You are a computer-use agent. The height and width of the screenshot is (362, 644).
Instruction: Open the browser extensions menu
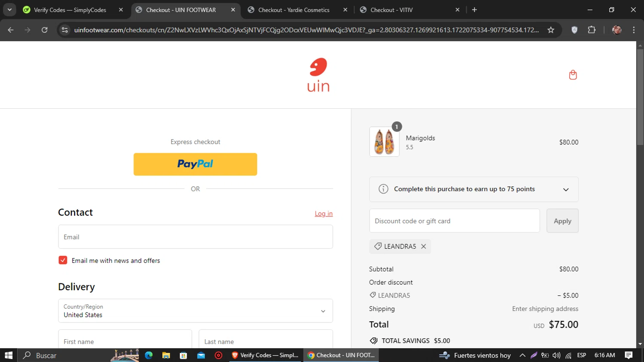592,30
